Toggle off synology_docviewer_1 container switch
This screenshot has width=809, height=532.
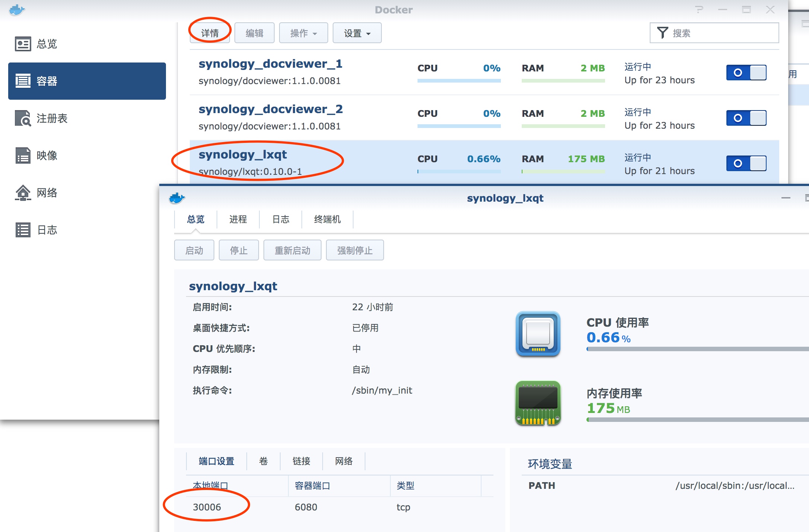(x=746, y=73)
